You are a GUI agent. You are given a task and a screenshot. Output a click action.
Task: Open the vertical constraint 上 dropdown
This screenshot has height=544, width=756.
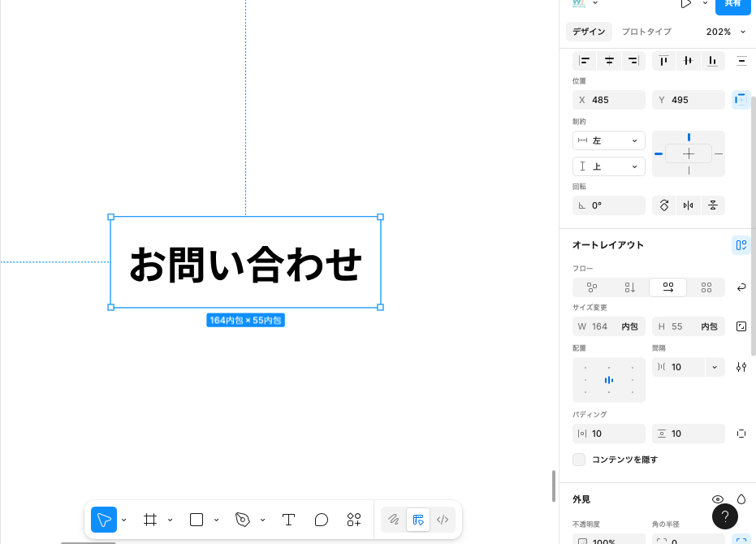point(609,166)
